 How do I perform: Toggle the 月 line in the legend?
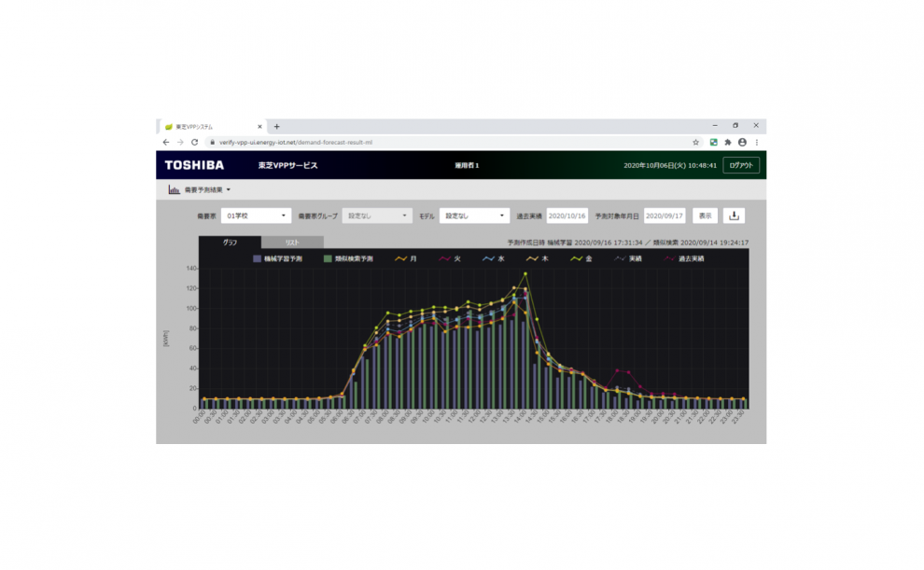point(406,258)
